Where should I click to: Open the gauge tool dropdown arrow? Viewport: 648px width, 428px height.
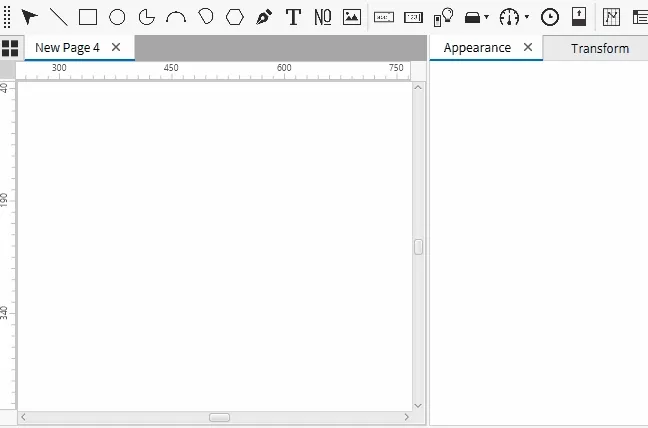point(527,17)
